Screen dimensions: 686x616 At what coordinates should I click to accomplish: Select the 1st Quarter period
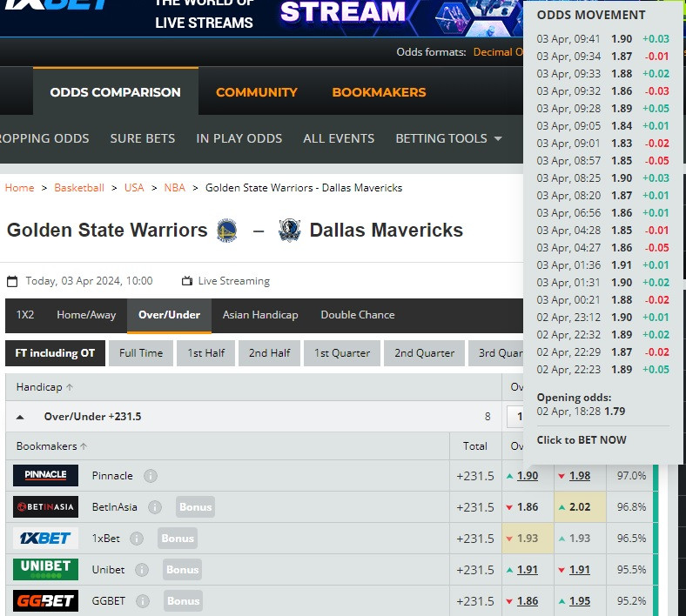[342, 353]
